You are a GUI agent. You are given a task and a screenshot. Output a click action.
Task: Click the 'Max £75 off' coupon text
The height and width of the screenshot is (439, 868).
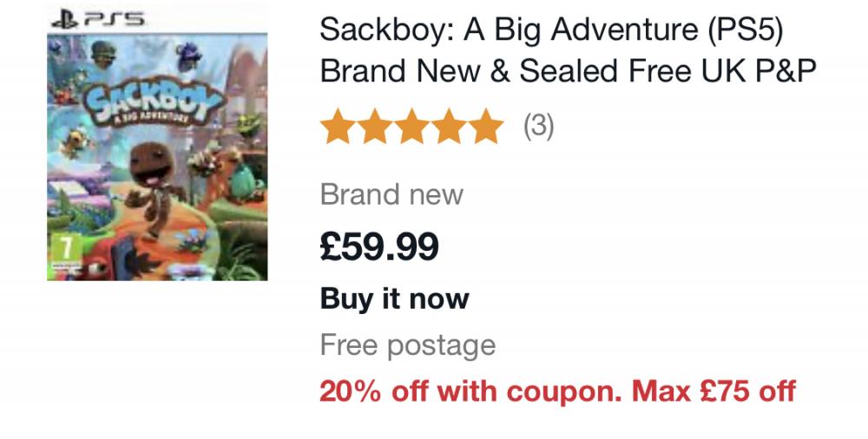coord(713,391)
